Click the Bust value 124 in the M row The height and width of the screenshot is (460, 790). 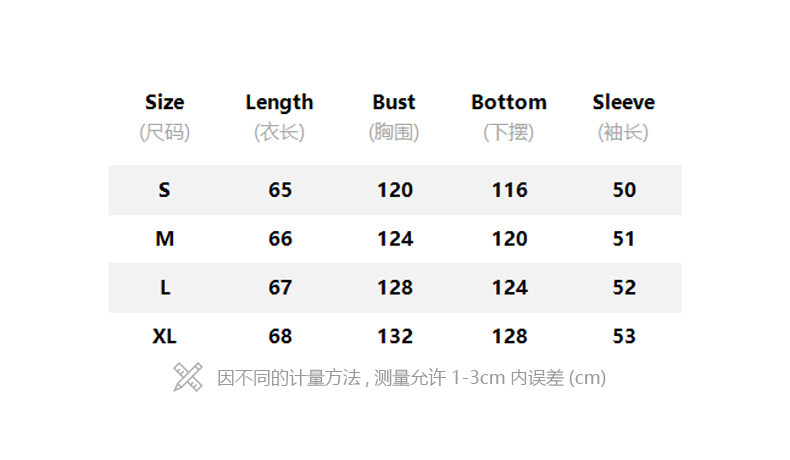click(x=395, y=239)
